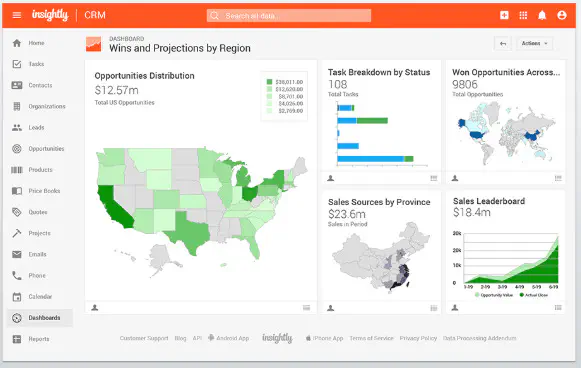Open the user profile icon
This screenshot has height=368, width=581.
click(562, 15)
